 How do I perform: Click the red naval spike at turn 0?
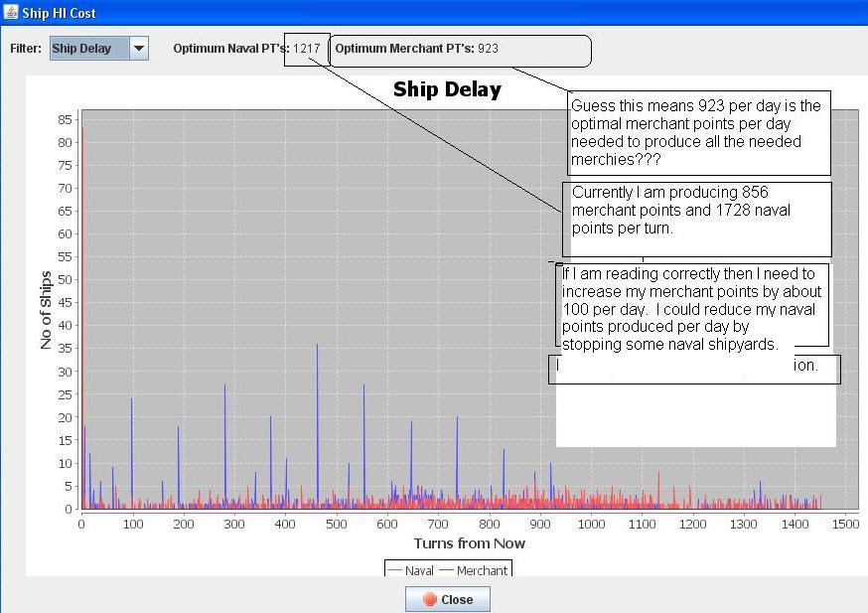pyautogui.click(x=82, y=317)
